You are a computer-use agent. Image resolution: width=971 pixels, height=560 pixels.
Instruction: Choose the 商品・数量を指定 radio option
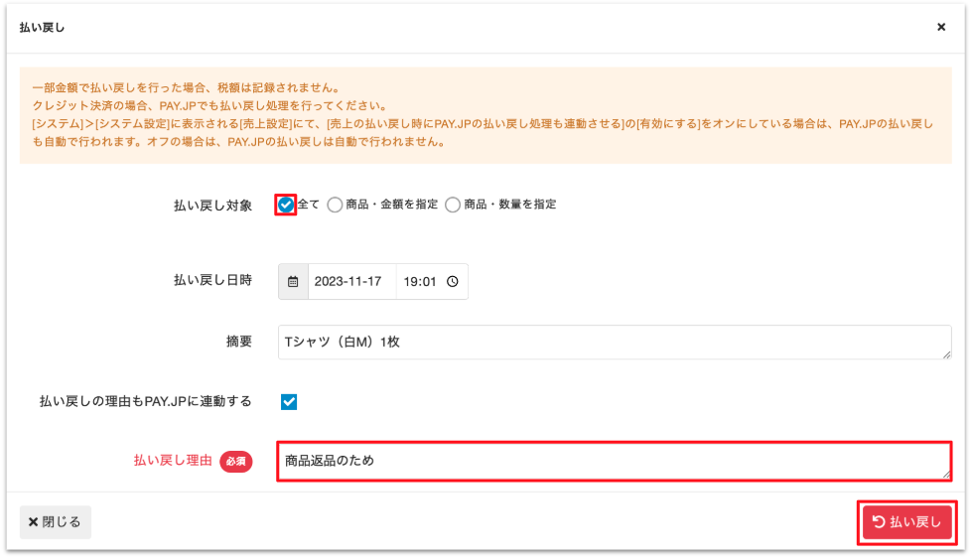tap(453, 205)
